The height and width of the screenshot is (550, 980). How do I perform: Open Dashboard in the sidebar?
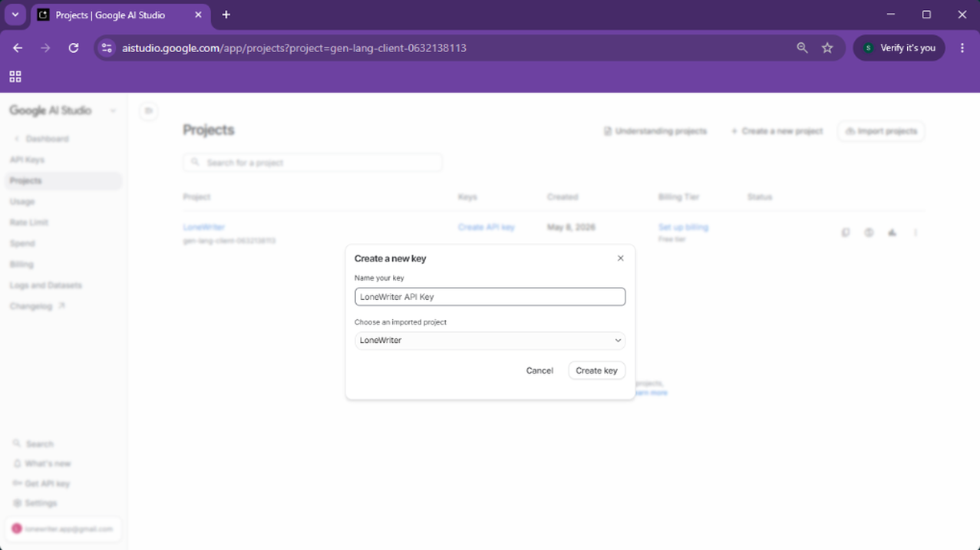47,139
